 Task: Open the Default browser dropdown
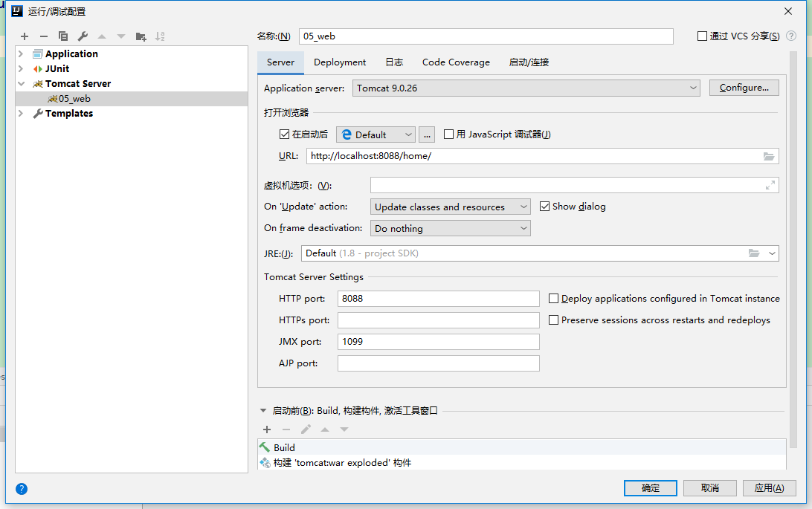click(376, 134)
